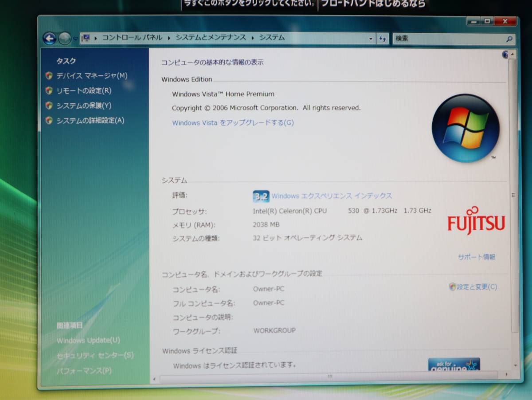Click the ask for genuine badge

(x=454, y=365)
